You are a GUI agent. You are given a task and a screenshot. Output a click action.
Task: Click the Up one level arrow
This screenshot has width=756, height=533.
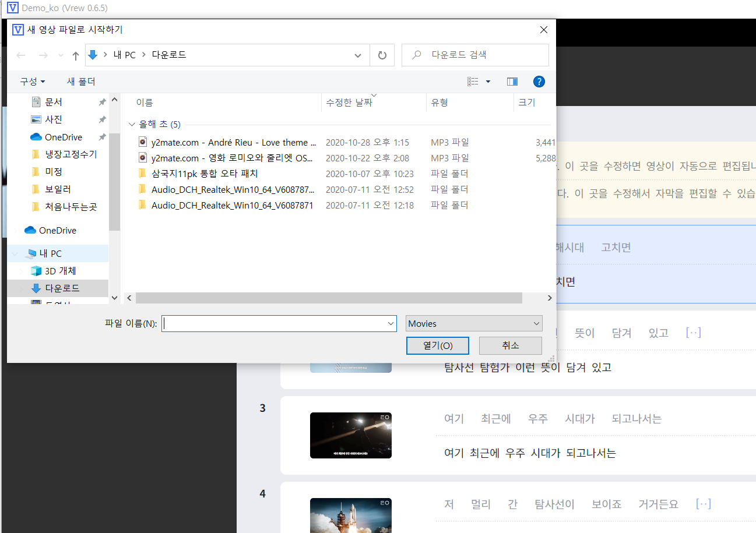click(x=75, y=55)
